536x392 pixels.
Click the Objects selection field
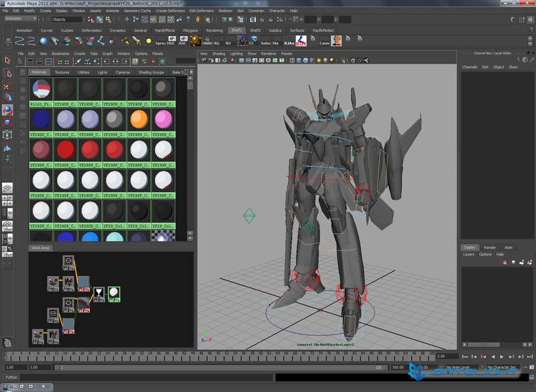point(67,19)
